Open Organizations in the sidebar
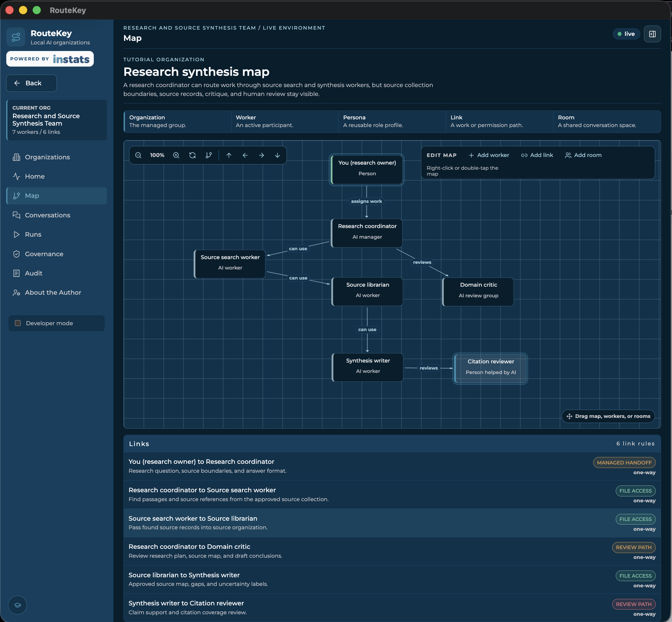This screenshot has width=672, height=622. [57, 157]
